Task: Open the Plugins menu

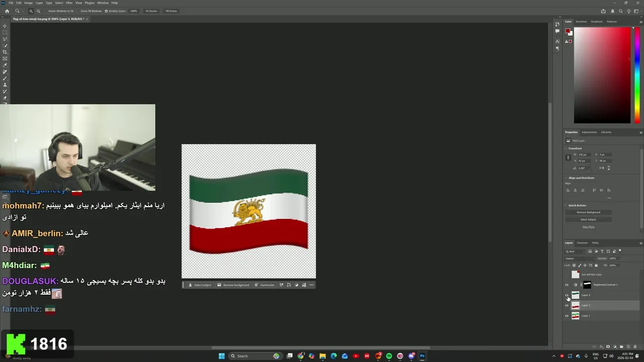Action: tap(90, 3)
